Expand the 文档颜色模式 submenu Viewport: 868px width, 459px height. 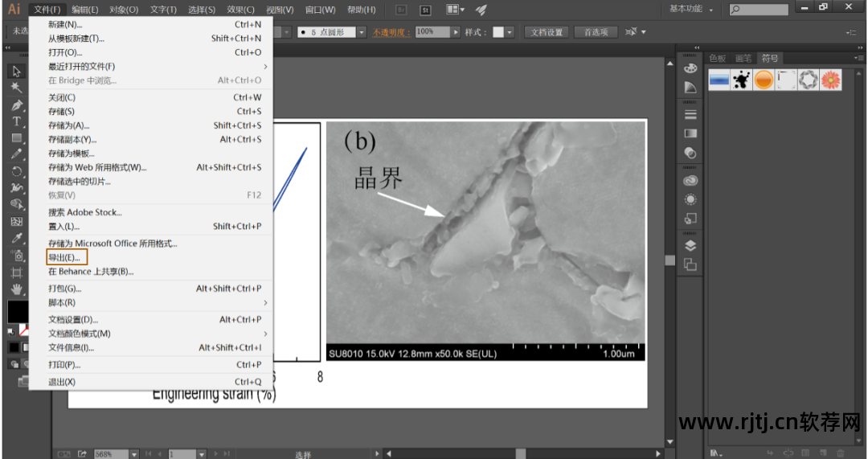pyautogui.click(x=151, y=334)
